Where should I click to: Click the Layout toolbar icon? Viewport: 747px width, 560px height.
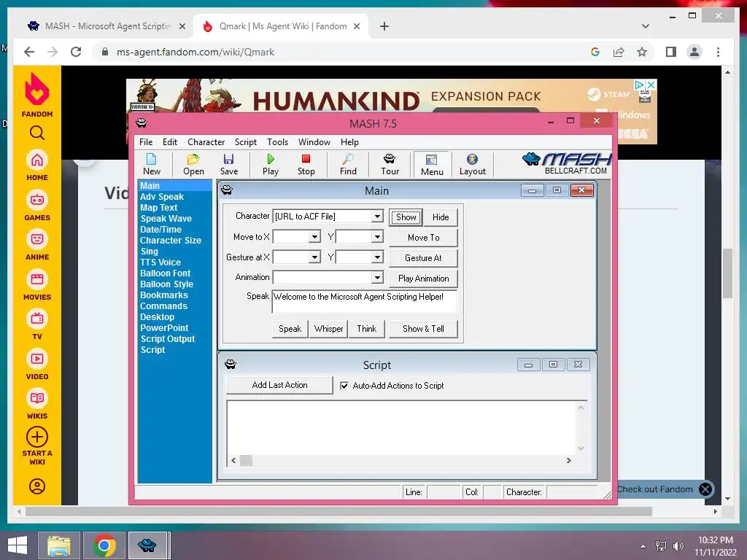tap(472, 164)
